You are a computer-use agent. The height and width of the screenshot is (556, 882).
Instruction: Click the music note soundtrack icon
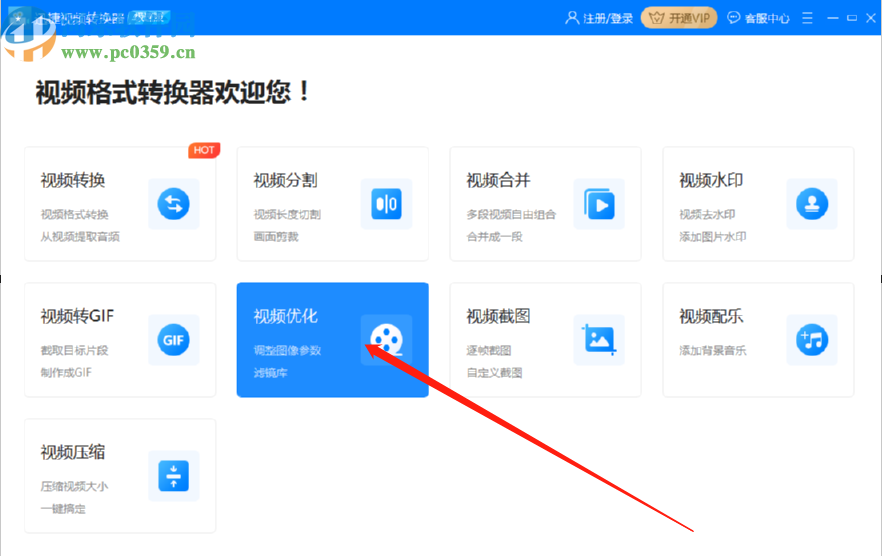812,340
